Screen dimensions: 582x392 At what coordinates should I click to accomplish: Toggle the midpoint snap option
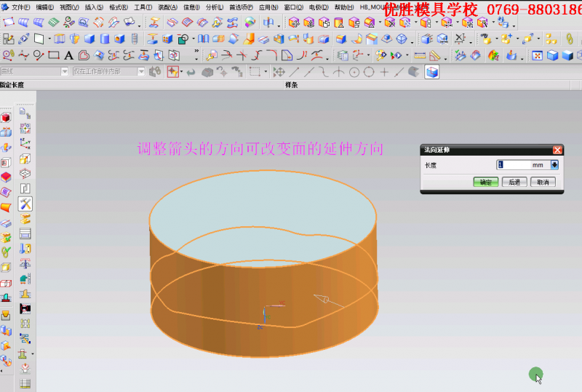[x=308, y=72]
